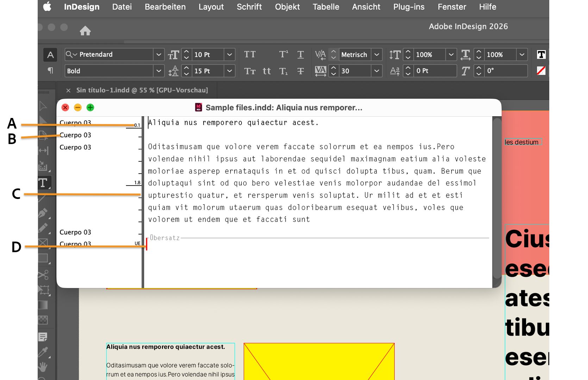Open the font family dropdown

click(159, 55)
